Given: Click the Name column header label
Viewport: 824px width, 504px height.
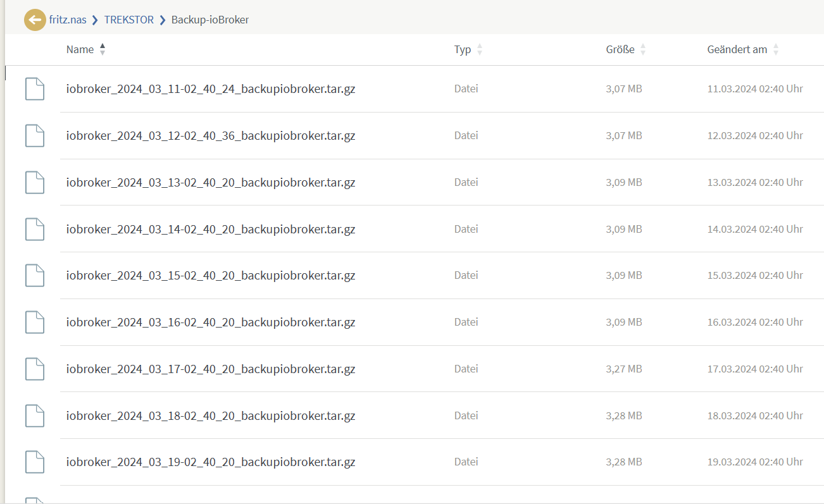Looking at the screenshot, I should coord(80,49).
